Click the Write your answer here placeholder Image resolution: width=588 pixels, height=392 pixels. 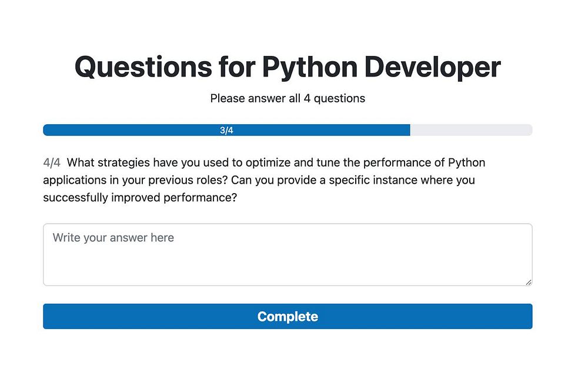[113, 238]
